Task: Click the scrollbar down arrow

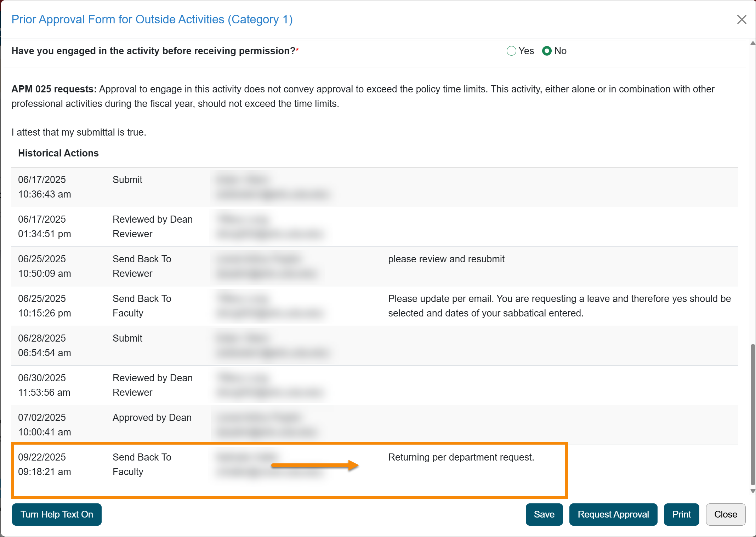Action: 752,491
